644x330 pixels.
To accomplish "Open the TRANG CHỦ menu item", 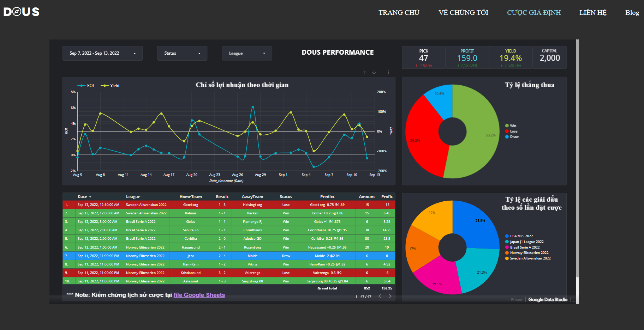I will point(399,13).
